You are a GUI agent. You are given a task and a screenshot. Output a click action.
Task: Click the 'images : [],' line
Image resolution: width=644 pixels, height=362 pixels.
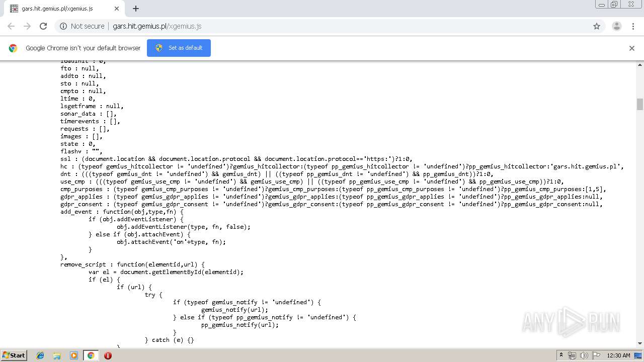82,136
